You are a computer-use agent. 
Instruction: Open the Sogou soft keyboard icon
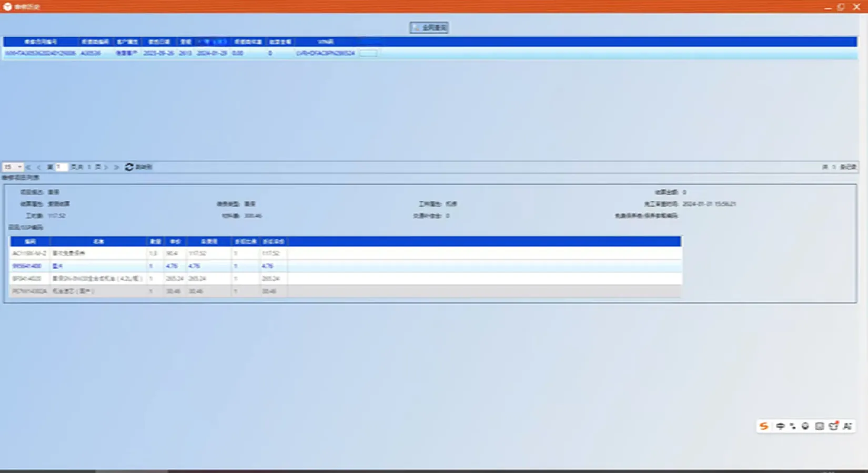click(819, 426)
